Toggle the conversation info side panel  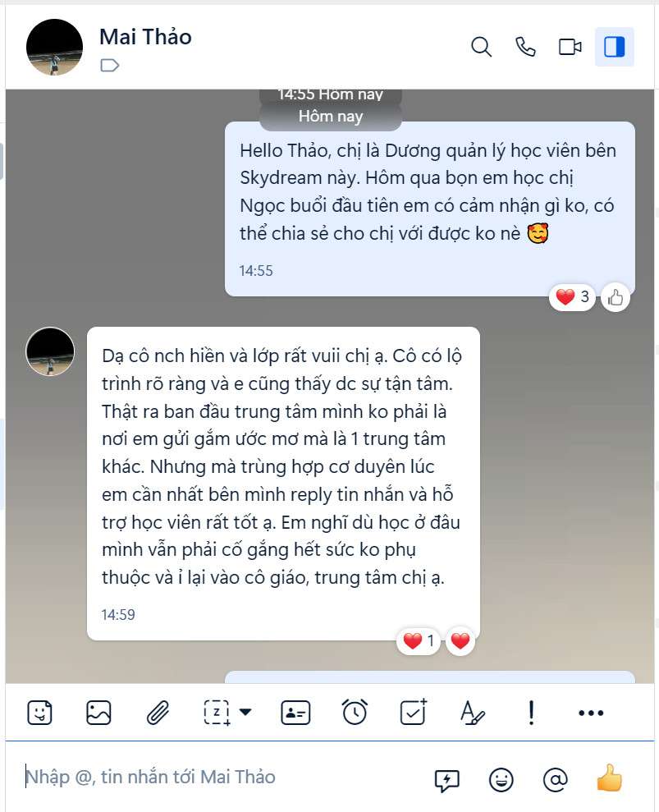pos(615,47)
